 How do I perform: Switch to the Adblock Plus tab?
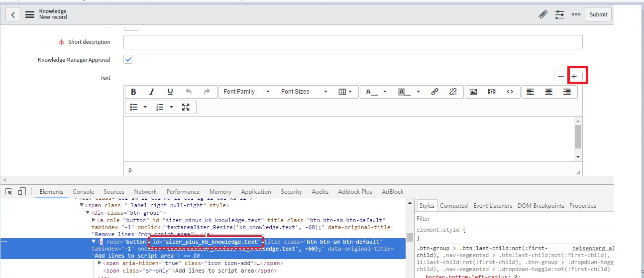tap(355, 192)
